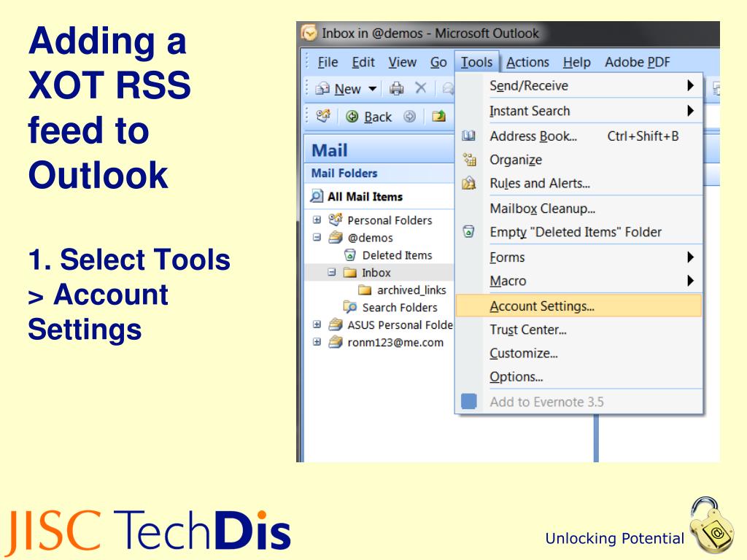Image resolution: width=747 pixels, height=560 pixels.
Task: Click the Address Book icon
Action: pos(469,136)
